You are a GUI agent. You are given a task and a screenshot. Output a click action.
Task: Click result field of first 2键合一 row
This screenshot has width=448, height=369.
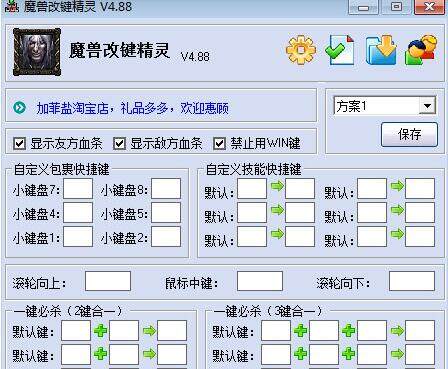172,331
